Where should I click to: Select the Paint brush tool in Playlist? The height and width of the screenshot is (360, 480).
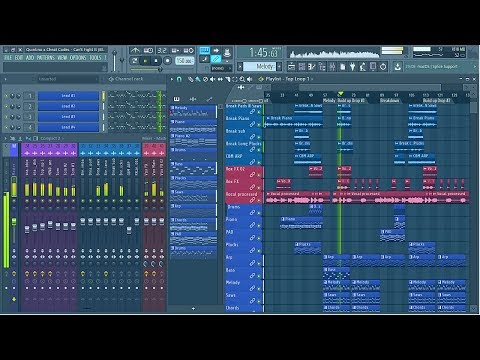click(198, 79)
